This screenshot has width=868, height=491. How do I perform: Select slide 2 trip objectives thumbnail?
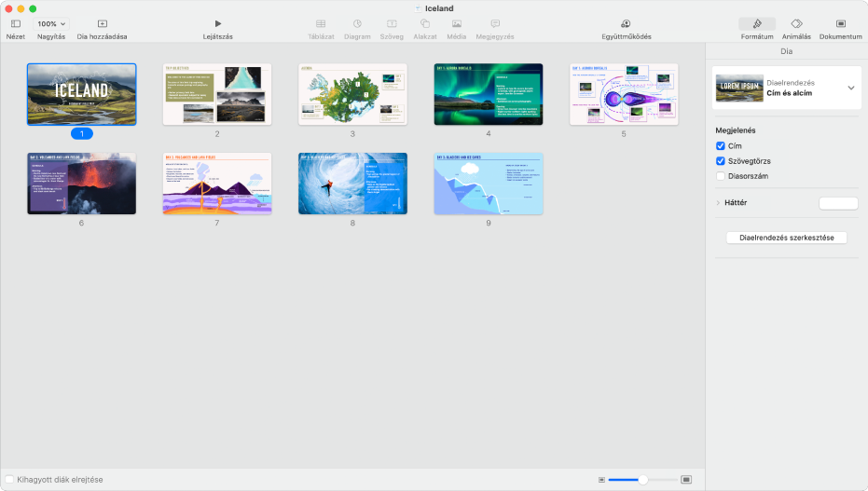[x=217, y=94]
